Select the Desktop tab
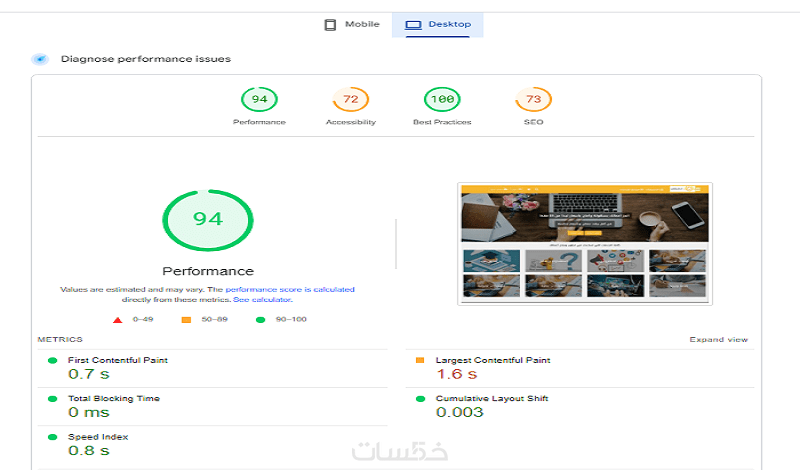Image resolution: width=800 pixels, height=470 pixels. (x=438, y=24)
